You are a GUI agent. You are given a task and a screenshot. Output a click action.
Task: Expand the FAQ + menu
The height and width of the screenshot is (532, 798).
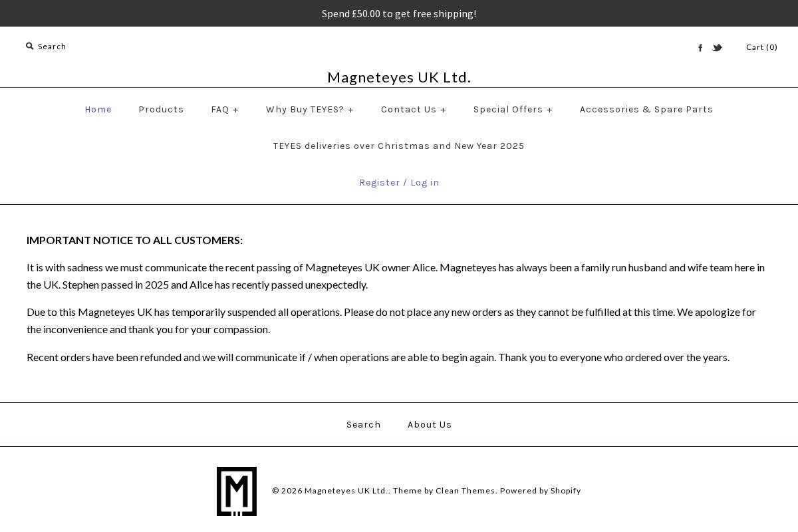[225, 110]
